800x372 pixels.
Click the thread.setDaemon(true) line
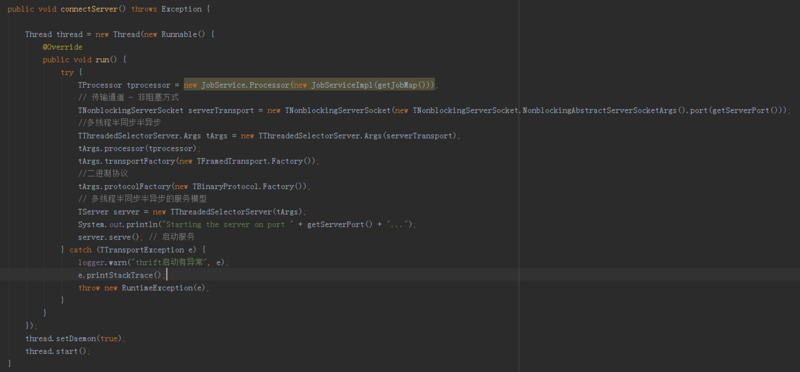coord(75,339)
